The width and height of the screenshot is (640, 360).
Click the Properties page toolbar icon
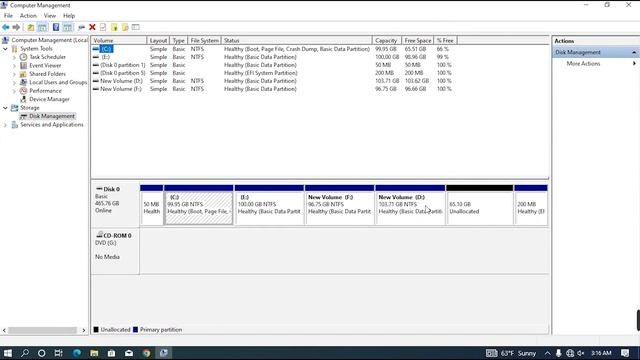click(x=103, y=27)
